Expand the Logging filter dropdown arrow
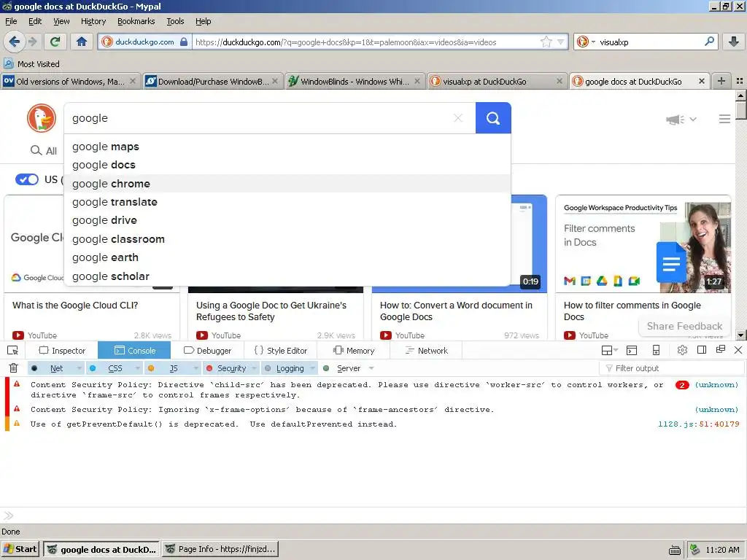The image size is (747, 560). pyautogui.click(x=313, y=368)
